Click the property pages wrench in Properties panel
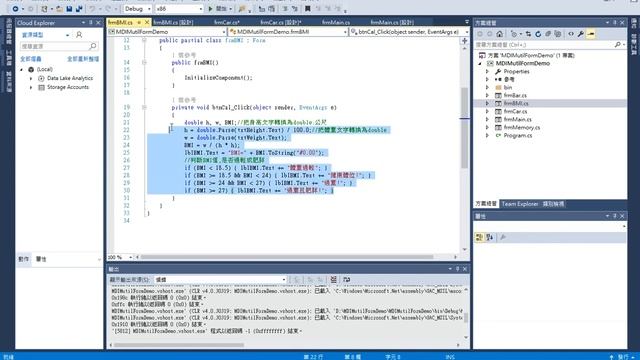The image size is (640, 360). coord(503,237)
